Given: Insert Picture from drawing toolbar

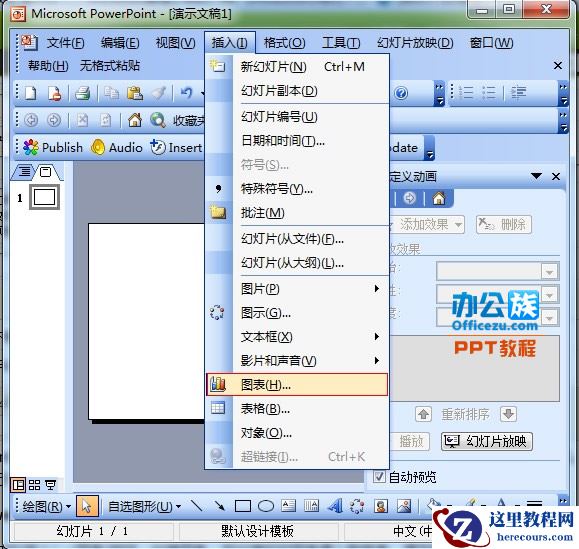Looking at the screenshot, I should pyautogui.click(x=404, y=506).
